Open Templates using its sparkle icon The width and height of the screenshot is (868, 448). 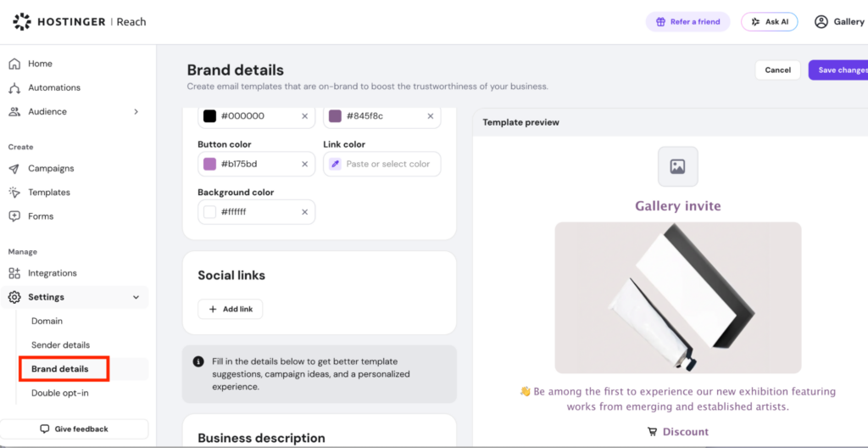15,193
